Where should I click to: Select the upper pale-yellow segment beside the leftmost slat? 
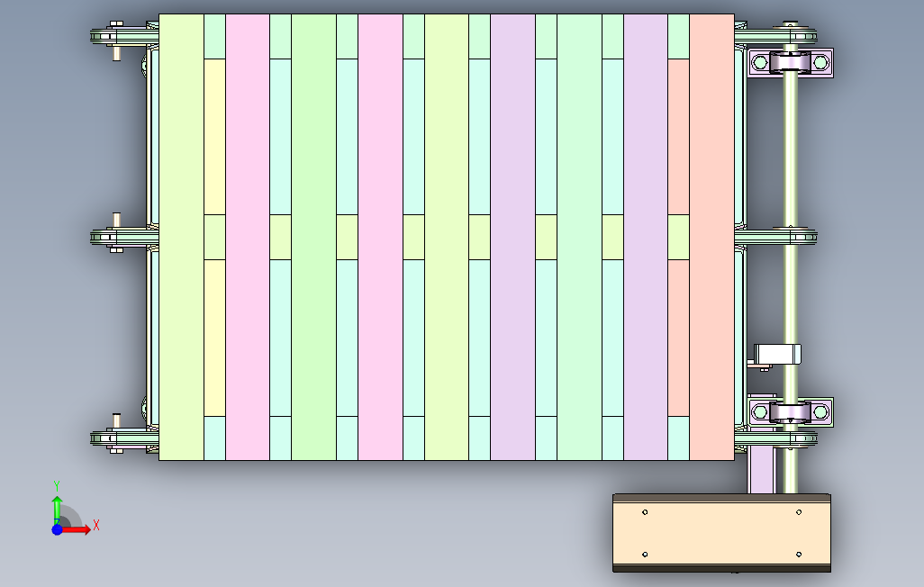pos(214,137)
